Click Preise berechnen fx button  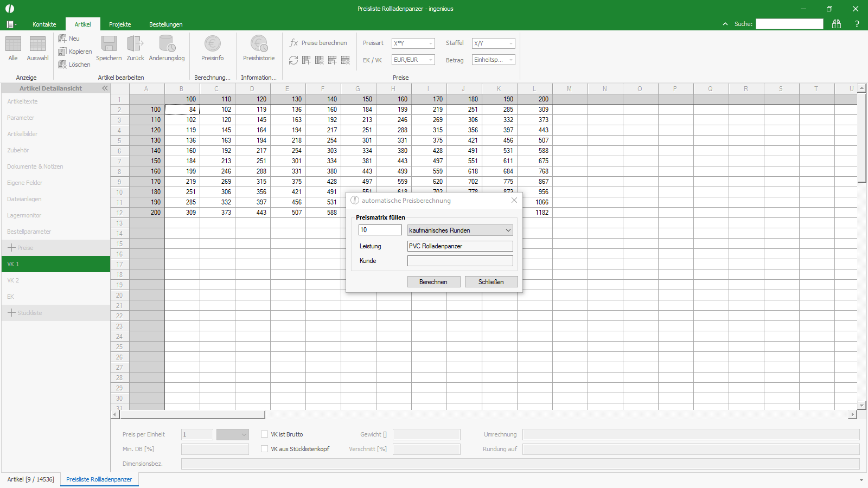[318, 43]
